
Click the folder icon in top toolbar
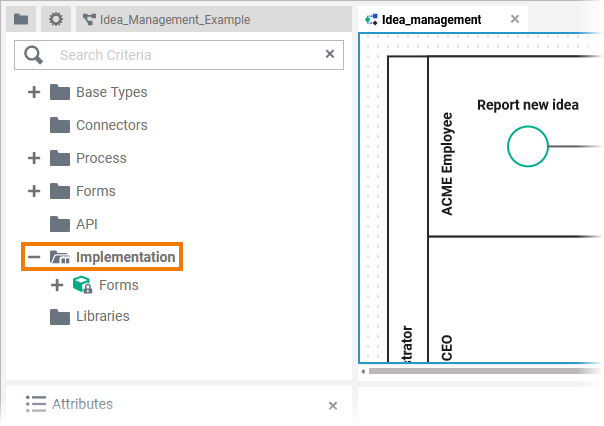21,19
